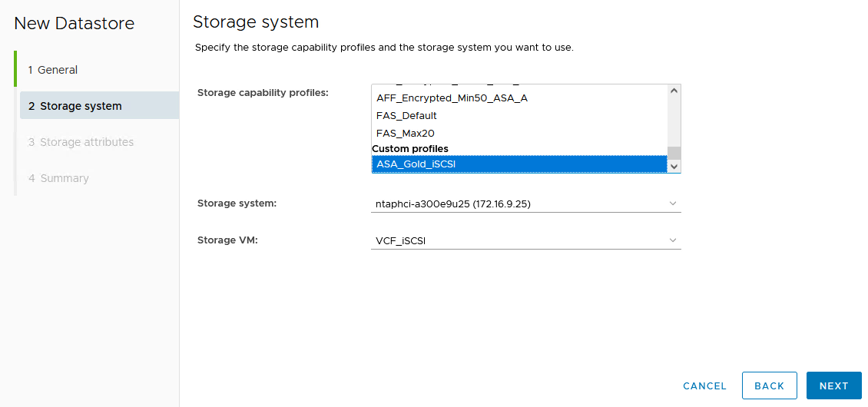This screenshot has width=868, height=407.
Task: Click the Storage system dropdown chevron
Action: pyautogui.click(x=673, y=203)
